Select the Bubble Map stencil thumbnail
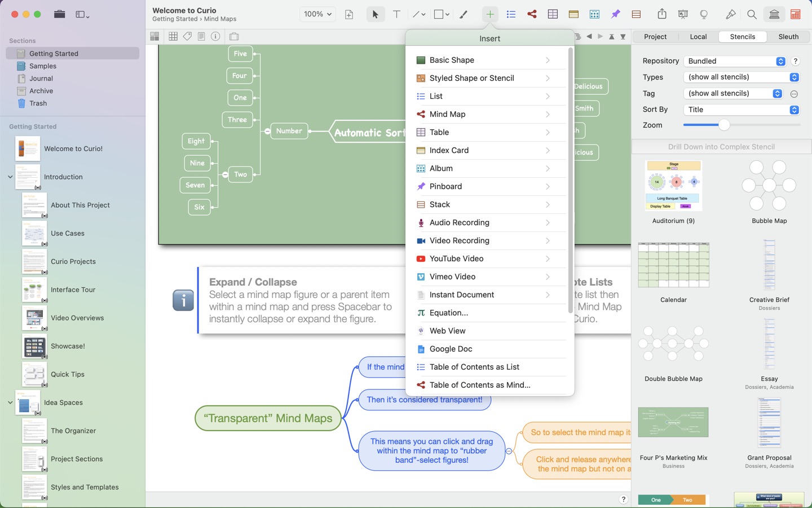The image size is (812, 508). (769, 186)
